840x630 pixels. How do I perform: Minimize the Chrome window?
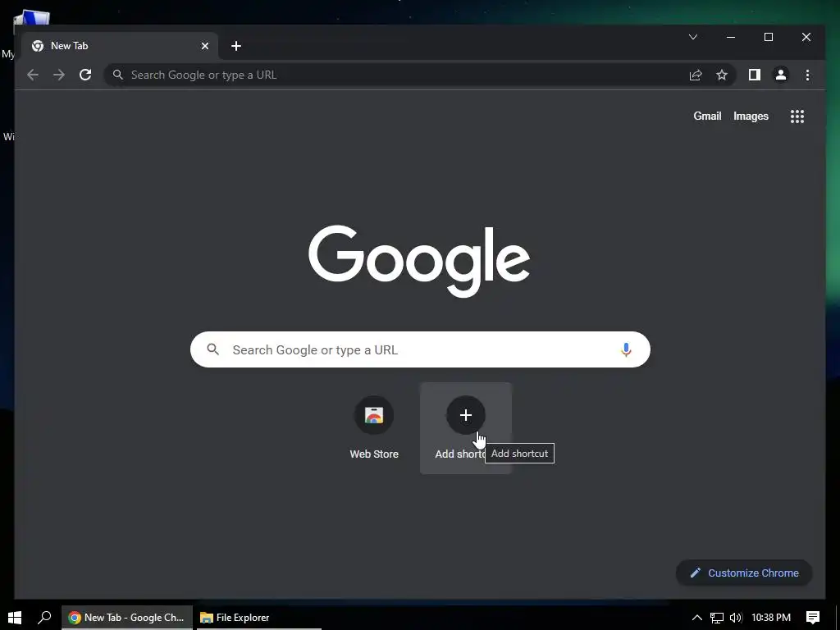pos(731,37)
